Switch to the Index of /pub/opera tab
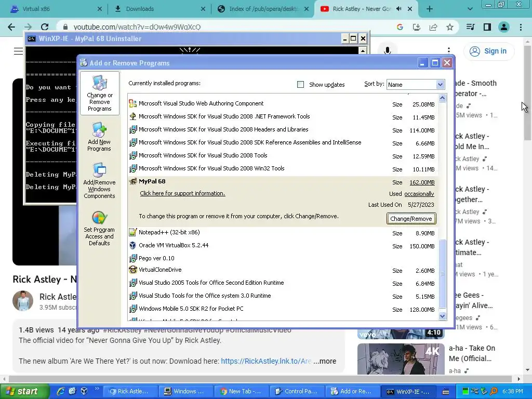Screen dimensions: 532x399 click(263, 9)
